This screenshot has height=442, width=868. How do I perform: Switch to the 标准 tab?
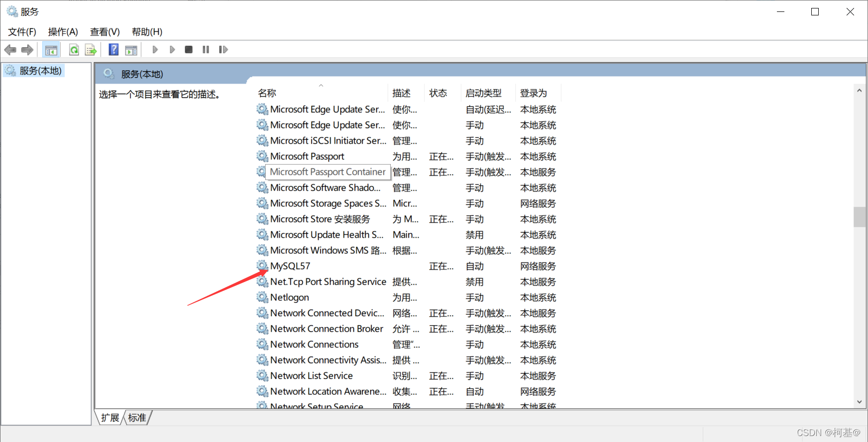[x=137, y=418]
